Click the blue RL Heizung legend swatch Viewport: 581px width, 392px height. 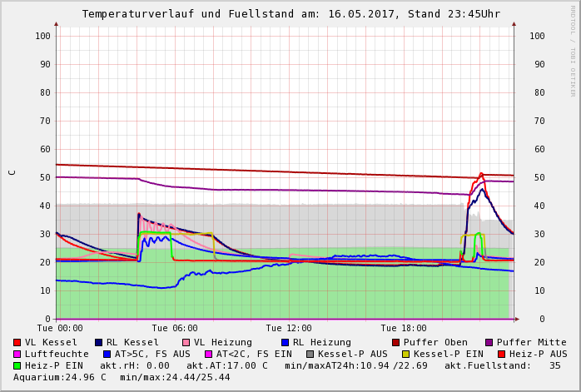(x=285, y=342)
